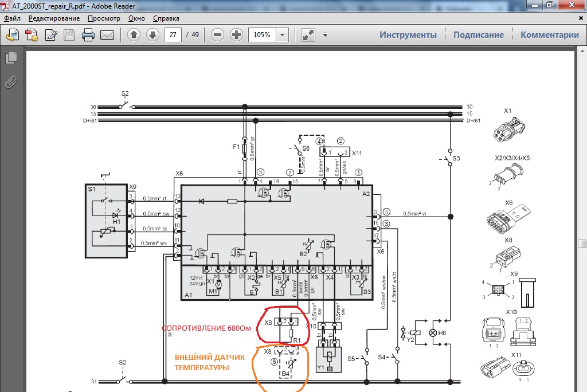Click the grayed save floppy disk icon
This screenshot has width=587, height=392.
click(69, 35)
